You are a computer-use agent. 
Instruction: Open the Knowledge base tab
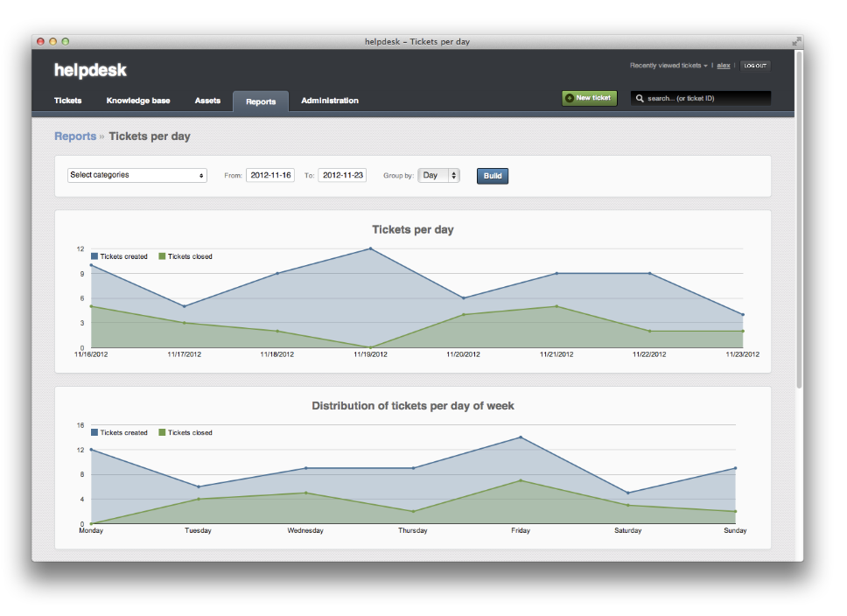click(x=138, y=101)
